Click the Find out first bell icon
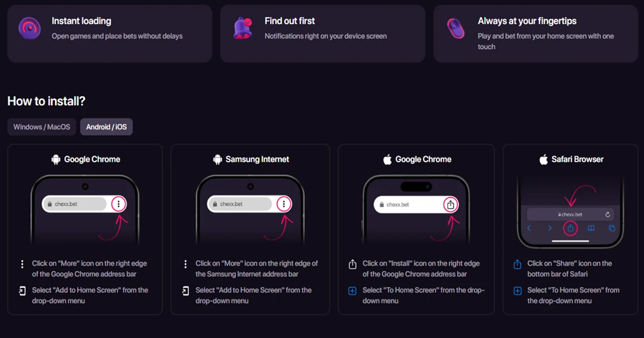Screen dimensions: 644x338 pyautogui.click(x=243, y=28)
